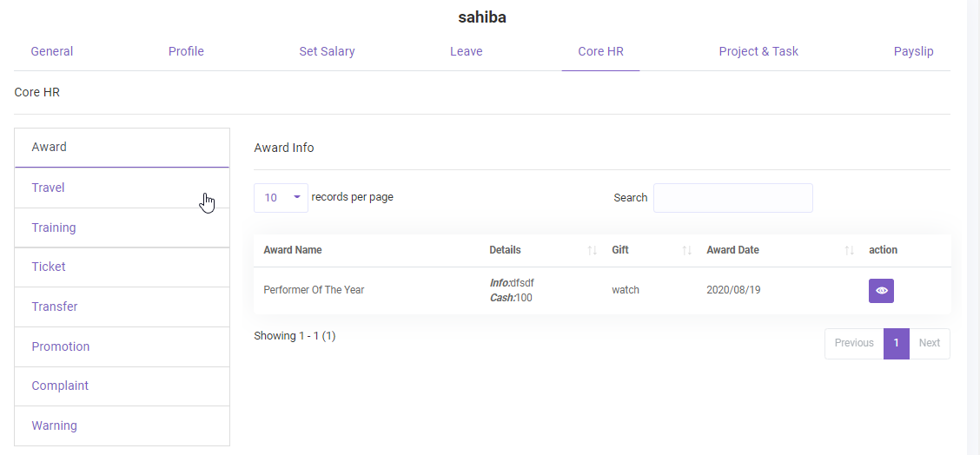Select Promotion from sidebar list
Viewport: 980px width, 455px height.
pos(61,346)
